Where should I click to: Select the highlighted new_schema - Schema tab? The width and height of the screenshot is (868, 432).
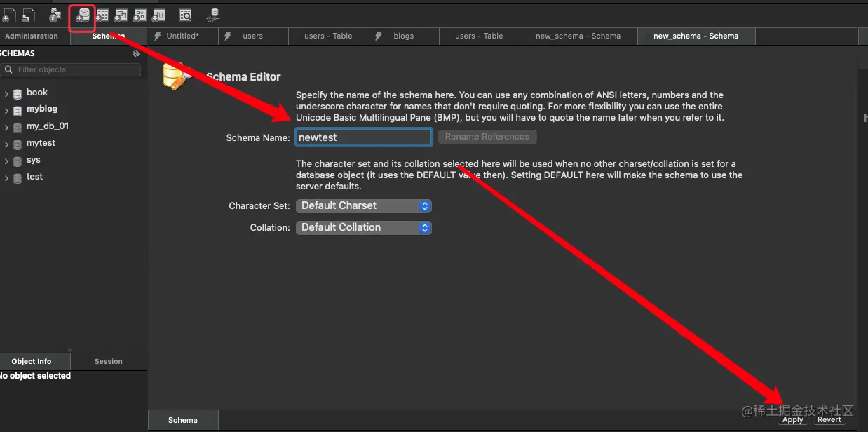(696, 36)
